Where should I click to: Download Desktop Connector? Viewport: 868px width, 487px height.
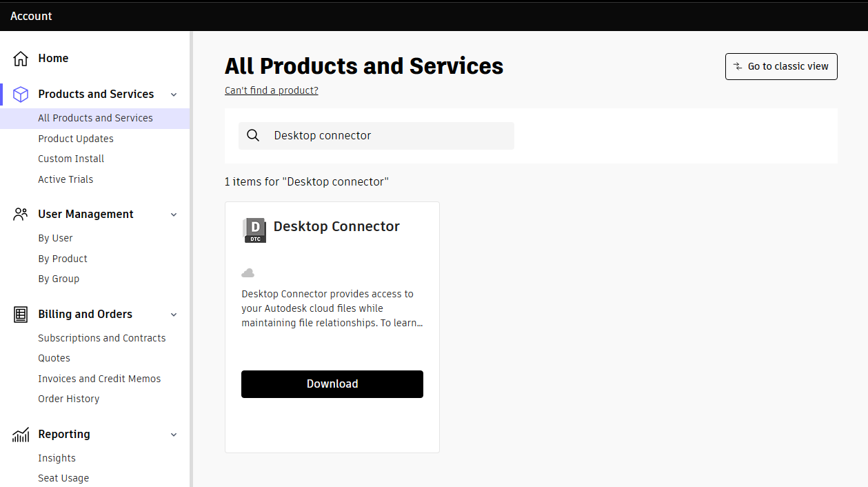332,384
